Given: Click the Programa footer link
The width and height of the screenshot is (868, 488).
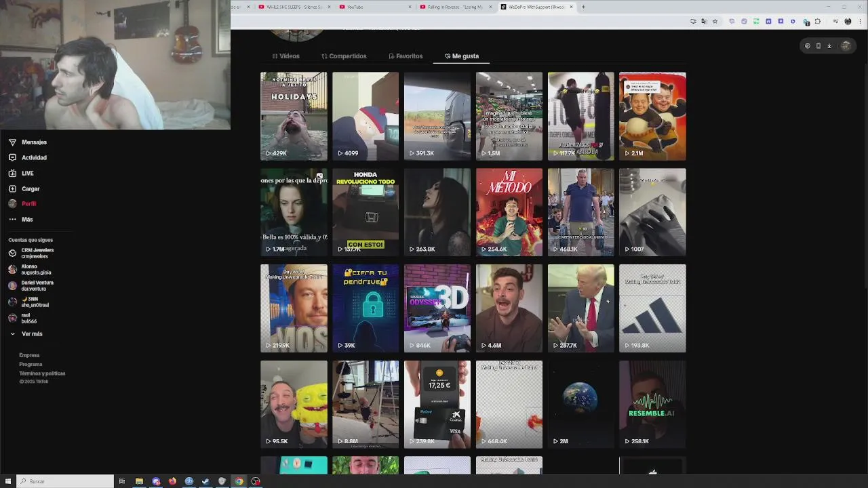Looking at the screenshot, I should [x=31, y=364].
